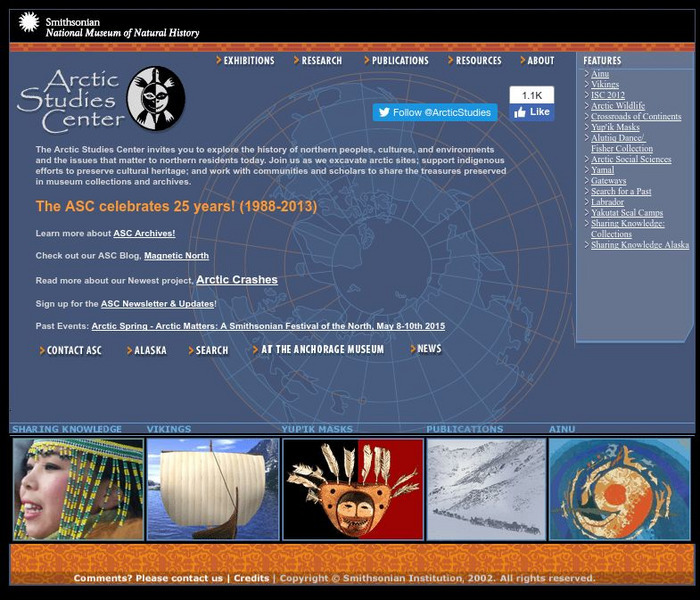Click the 1.1K like count bubble
Viewport: 700px width, 600px height.
pyautogui.click(x=532, y=95)
